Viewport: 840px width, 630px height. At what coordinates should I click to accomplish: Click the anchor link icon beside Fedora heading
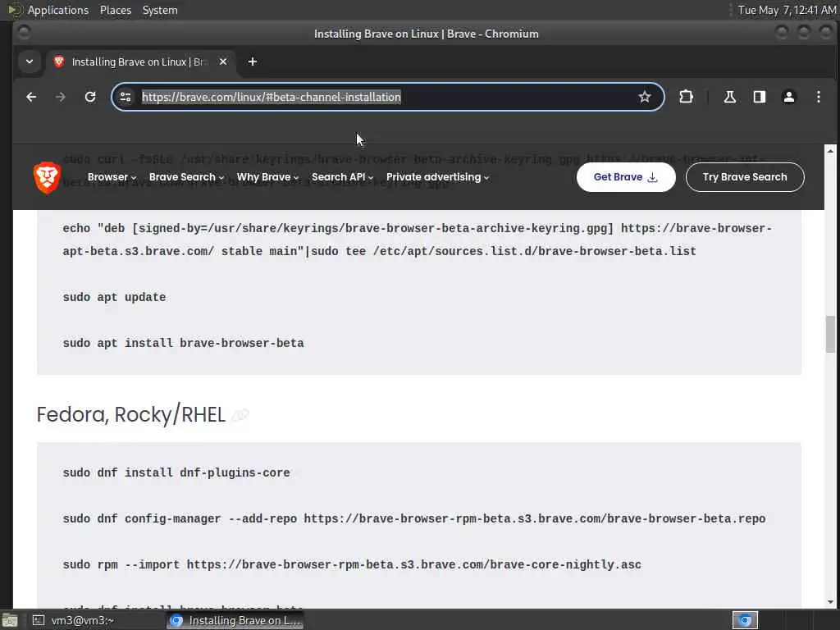pyautogui.click(x=240, y=415)
